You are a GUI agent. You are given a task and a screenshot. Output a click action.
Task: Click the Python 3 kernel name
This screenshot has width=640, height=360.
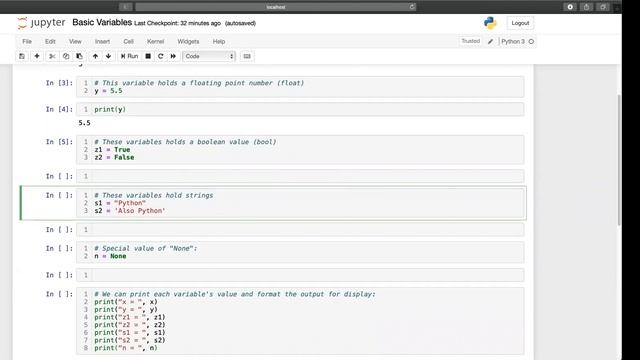[513, 42]
